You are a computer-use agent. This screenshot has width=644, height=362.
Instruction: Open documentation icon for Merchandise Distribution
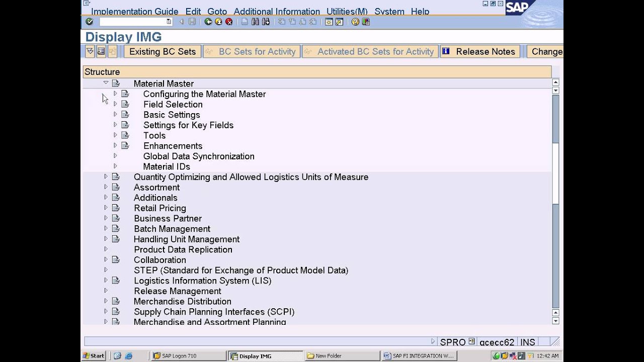[116, 301]
